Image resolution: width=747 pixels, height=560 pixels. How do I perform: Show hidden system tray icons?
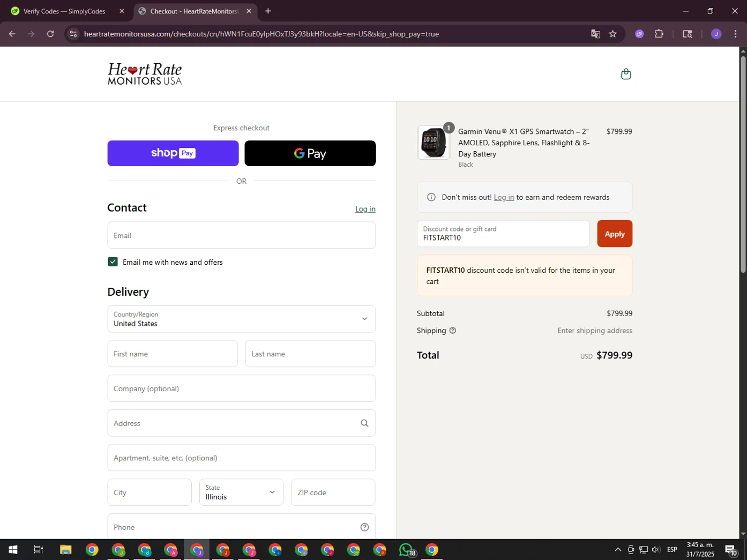(x=618, y=550)
